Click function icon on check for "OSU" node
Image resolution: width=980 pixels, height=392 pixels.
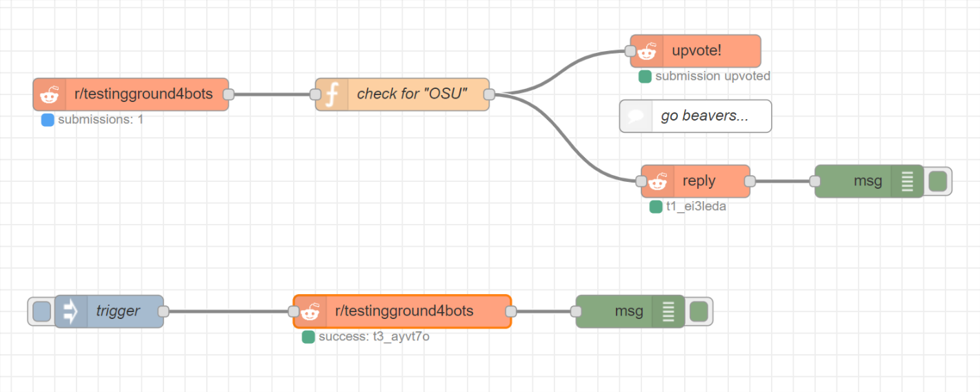(332, 94)
